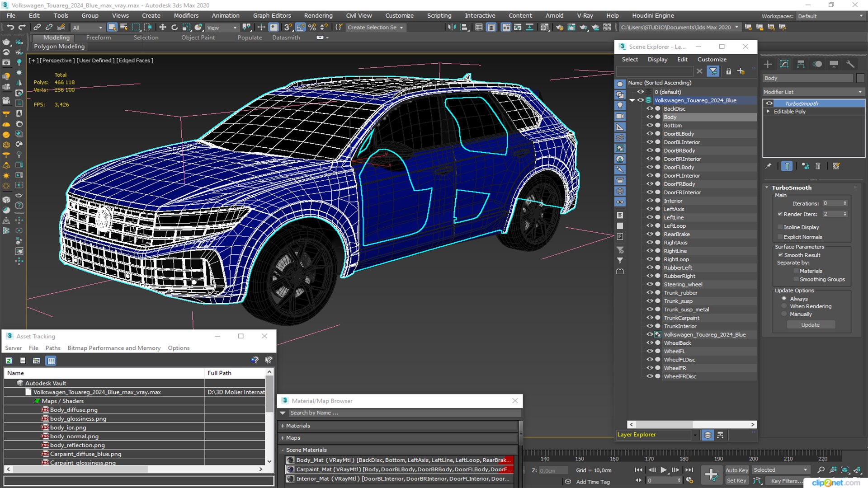Enable Isoline Display checkbox
Screen dimensions: 868x488
780,227
